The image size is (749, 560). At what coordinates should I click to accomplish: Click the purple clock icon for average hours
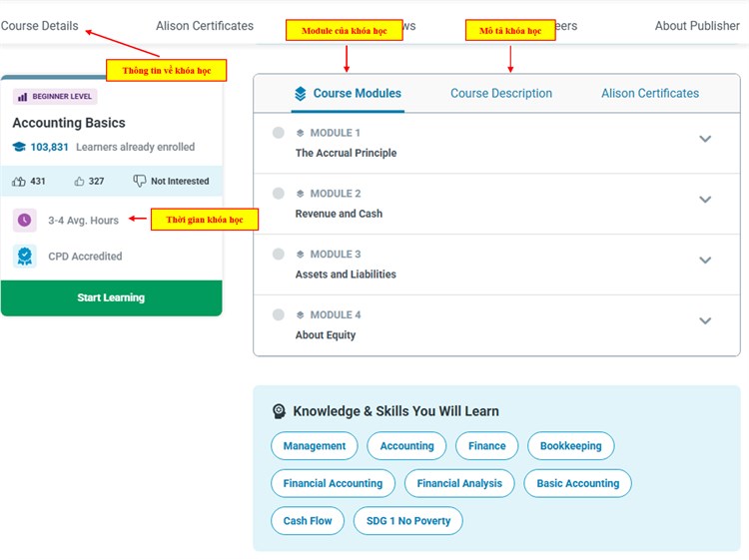click(x=25, y=221)
